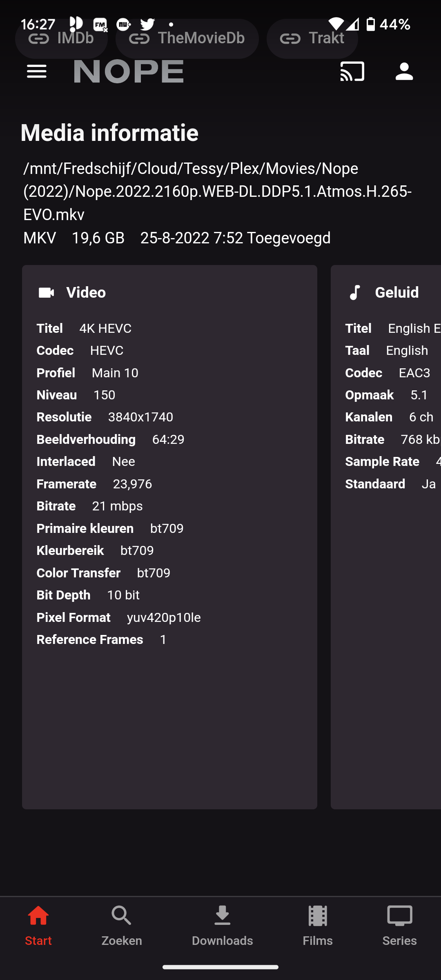Select the Zoeken search icon
Screen dimensions: 441x980
(121, 916)
